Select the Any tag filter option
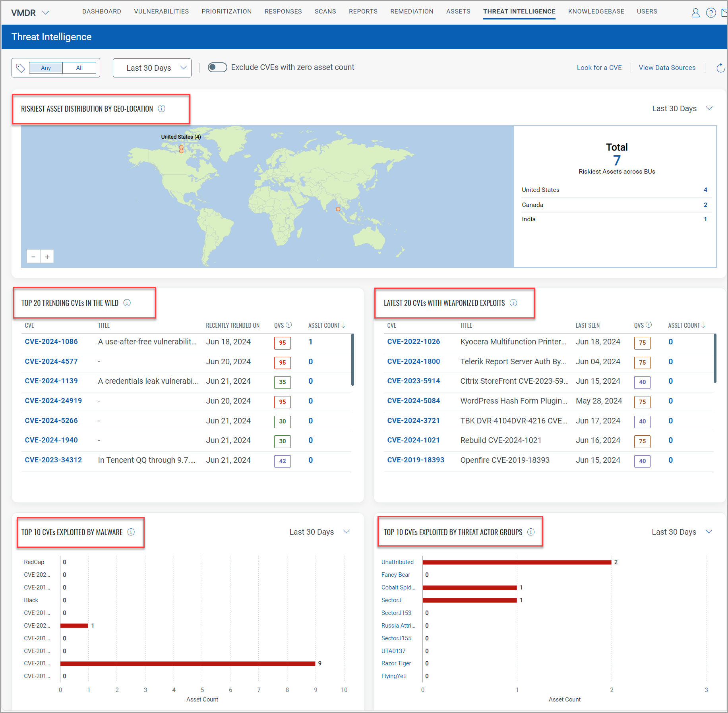 click(46, 68)
